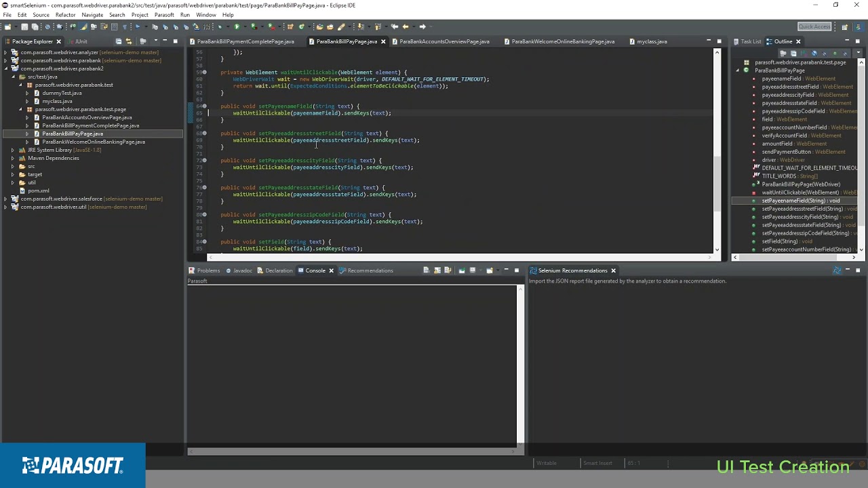Click Collapse All in Package Explorer
The height and width of the screenshot is (488, 868).
pyautogui.click(x=119, y=41)
